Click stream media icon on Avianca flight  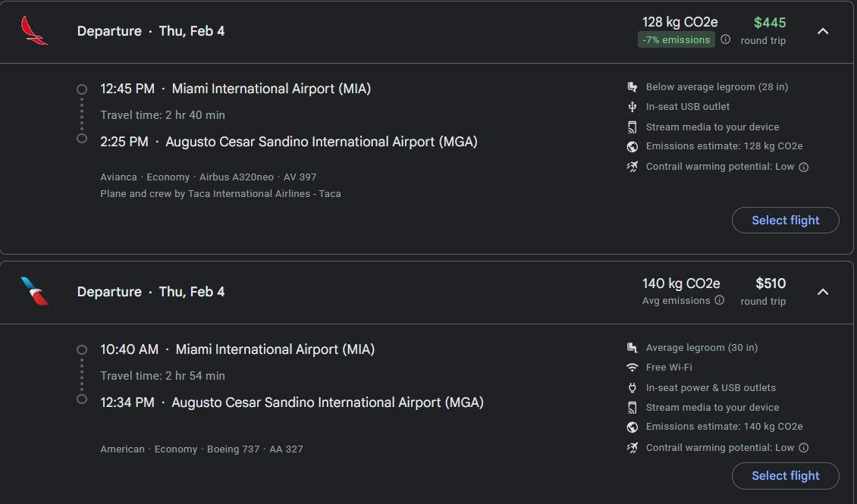633,127
